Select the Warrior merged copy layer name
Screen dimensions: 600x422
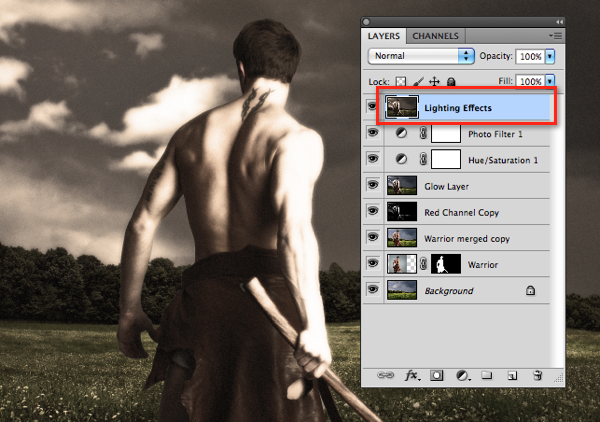467,239
